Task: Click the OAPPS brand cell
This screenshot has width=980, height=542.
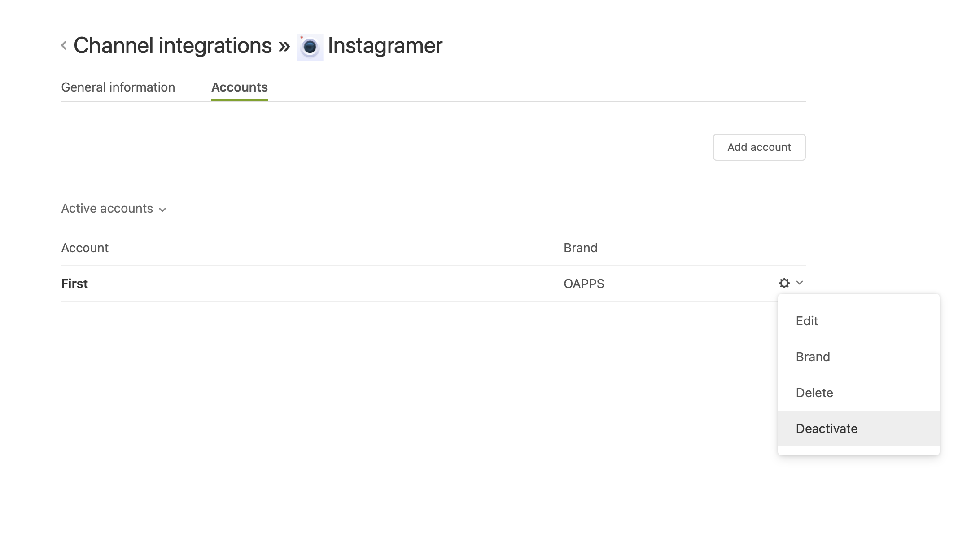Action: tap(584, 284)
